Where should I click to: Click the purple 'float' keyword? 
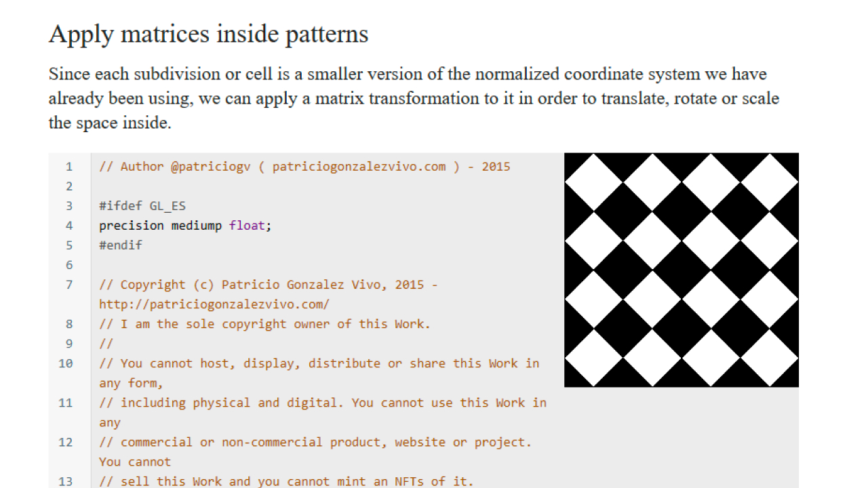coord(247,226)
